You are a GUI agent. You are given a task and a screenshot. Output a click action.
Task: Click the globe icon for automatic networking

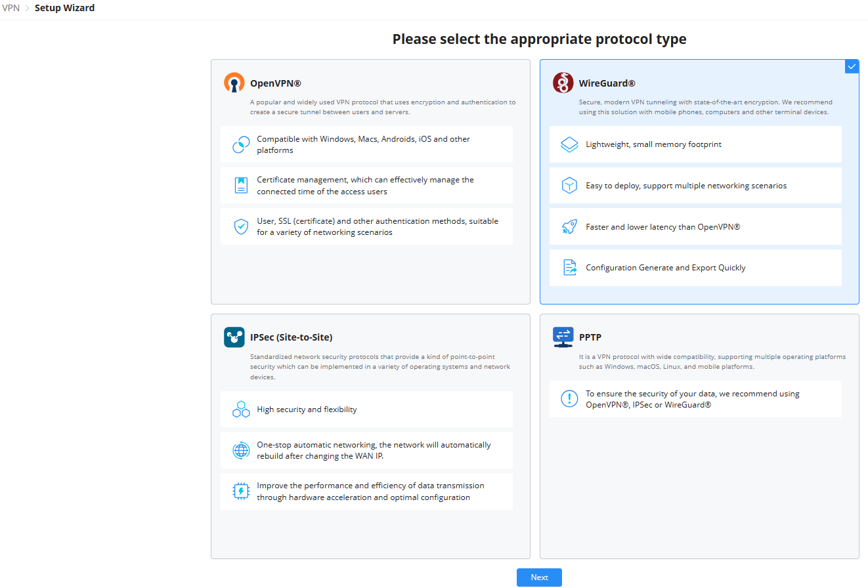point(241,450)
